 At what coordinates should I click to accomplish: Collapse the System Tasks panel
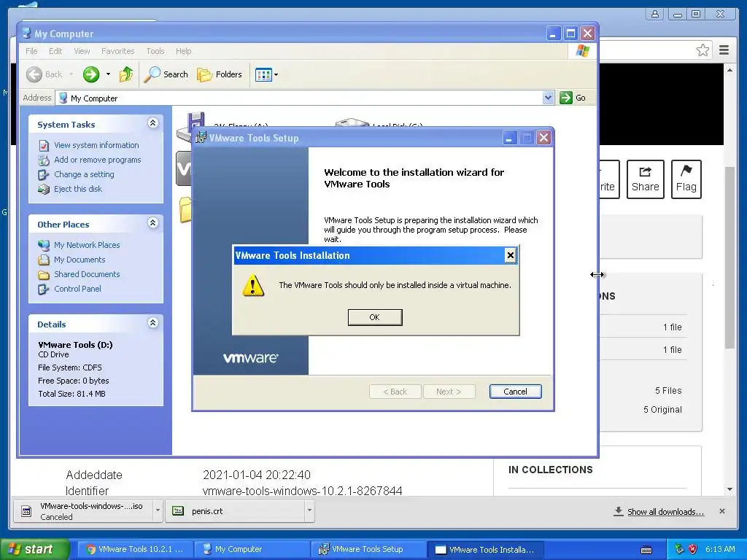tap(152, 122)
